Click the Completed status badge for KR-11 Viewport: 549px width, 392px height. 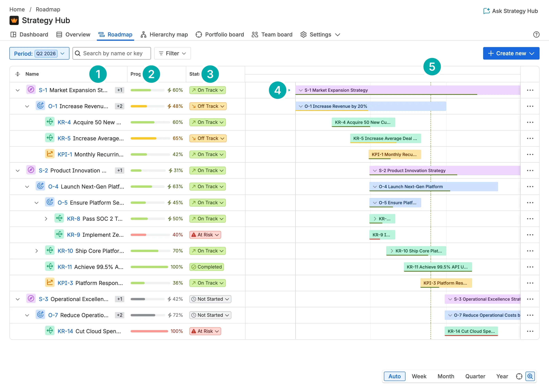point(207,267)
